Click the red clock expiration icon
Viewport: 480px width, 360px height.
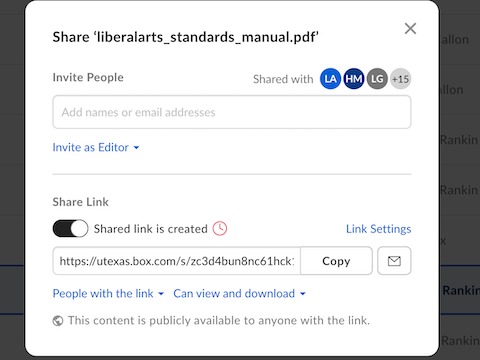click(x=220, y=229)
